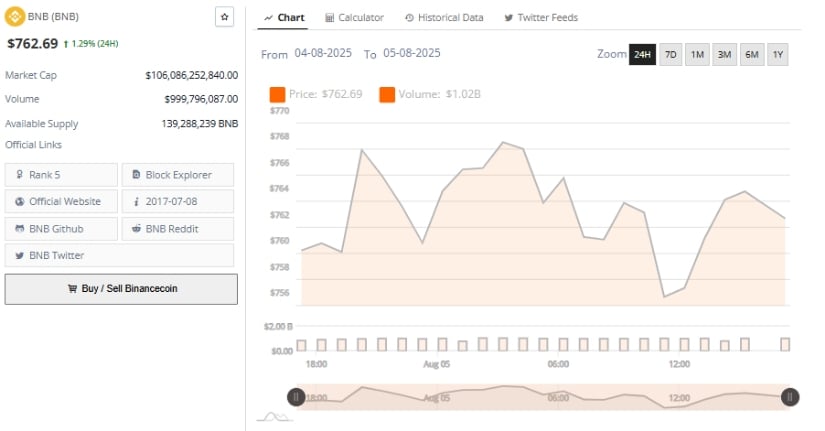825x431 pixels.
Task: Click the 1.29% (24H) change indicator
Action: point(91,44)
